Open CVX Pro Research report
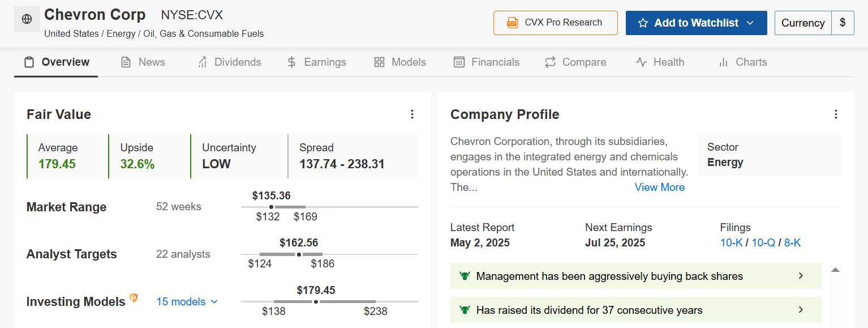This screenshot has width=868, height=328. pos(556,23)
